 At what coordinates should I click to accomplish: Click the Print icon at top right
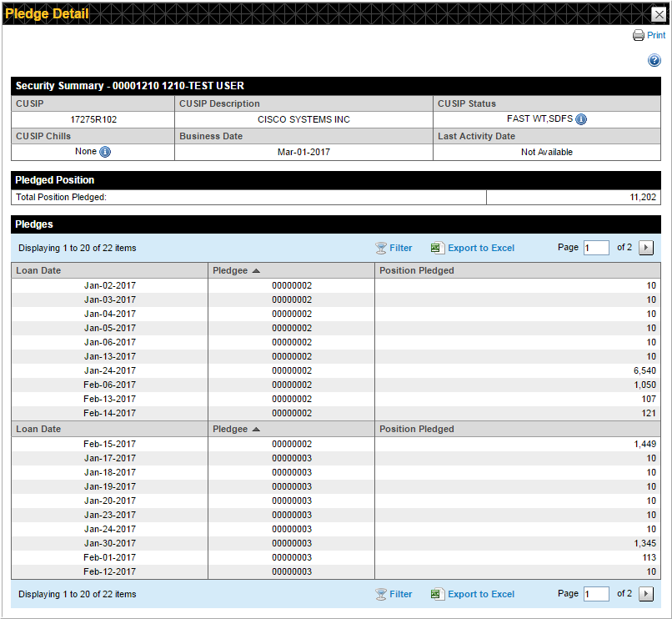click(639, 36)
